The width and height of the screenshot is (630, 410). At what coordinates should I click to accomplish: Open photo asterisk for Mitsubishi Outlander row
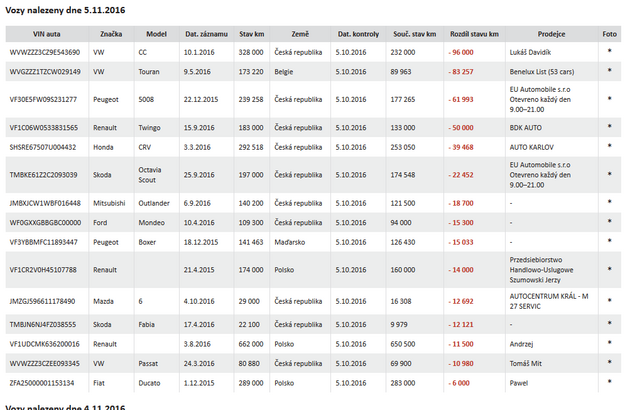(x=609, y=203)
